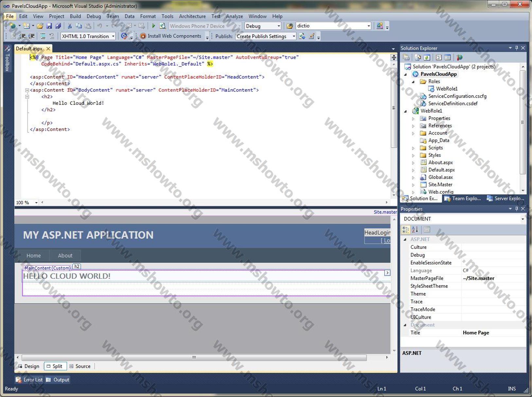Screen dimensions: 532x397
Task: Click the Site.master link
Action: point(385,212)
